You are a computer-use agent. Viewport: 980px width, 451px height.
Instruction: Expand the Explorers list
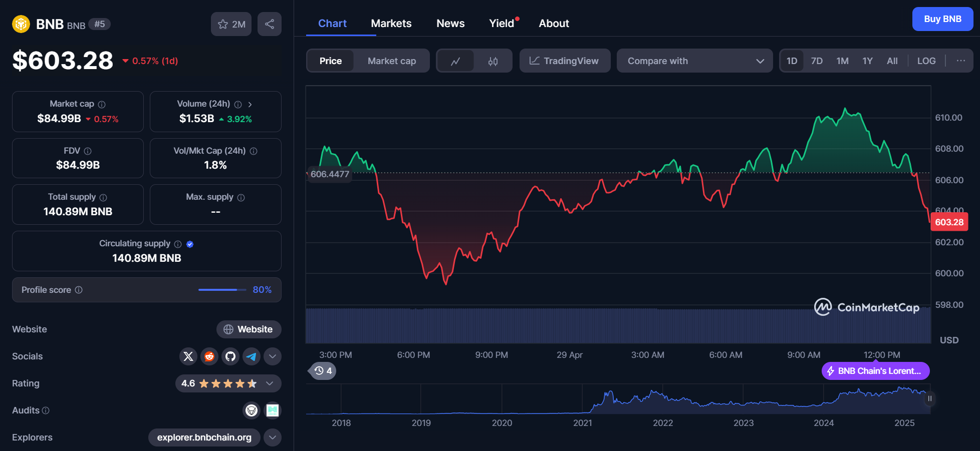(273, 437)
